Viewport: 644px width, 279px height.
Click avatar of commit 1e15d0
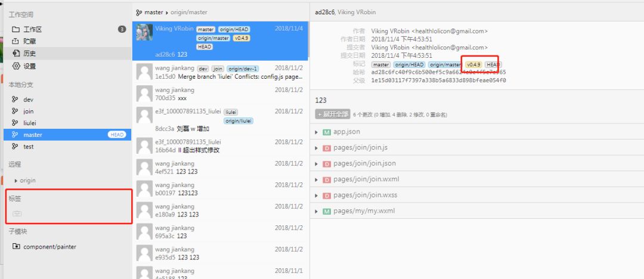144,72
